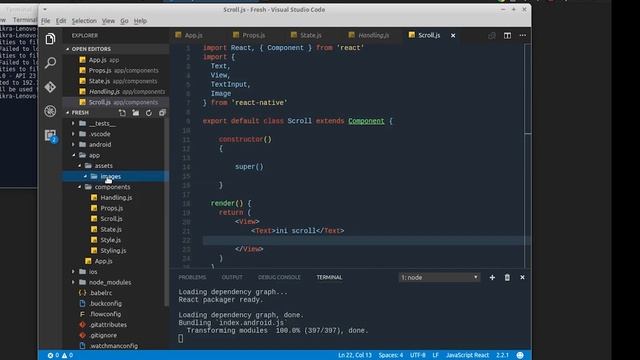Click Ln 22, Col 13 in status bar
This screenshot has height=360, width=640.
(355, 355)
